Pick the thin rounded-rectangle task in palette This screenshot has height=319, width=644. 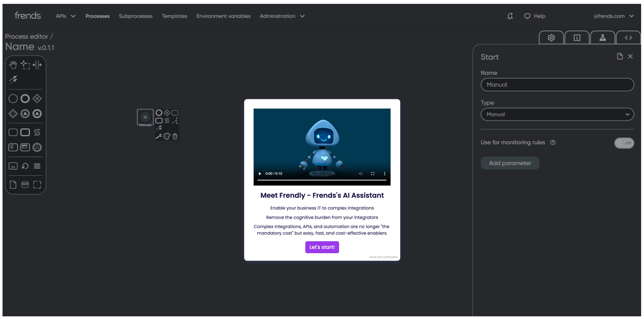[13, 132]
